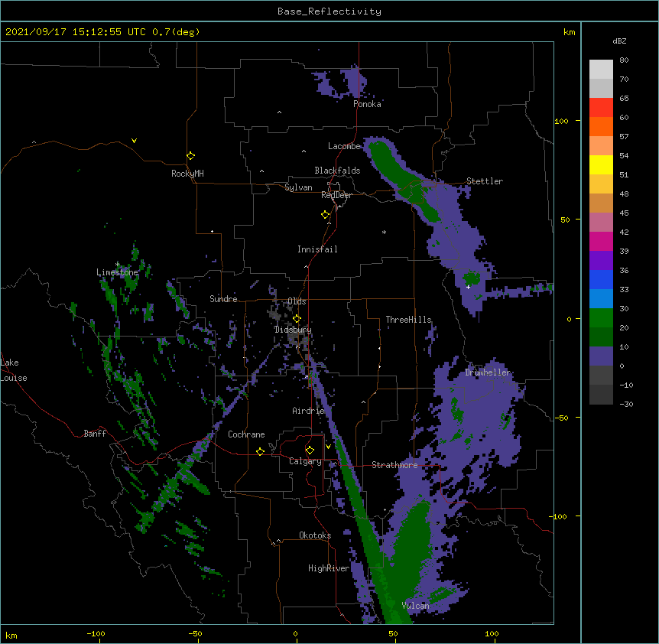This screenshot has height=644, width=659.
Task: Click the ThreeHills label
Action: [408, 320]
